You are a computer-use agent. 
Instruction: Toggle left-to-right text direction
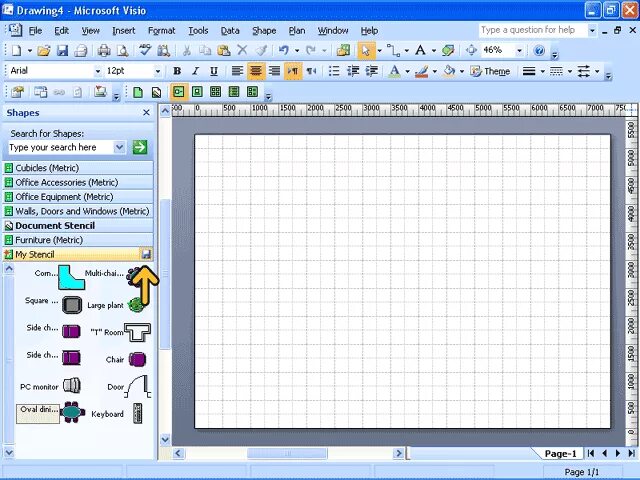click(x=293, y=71)
